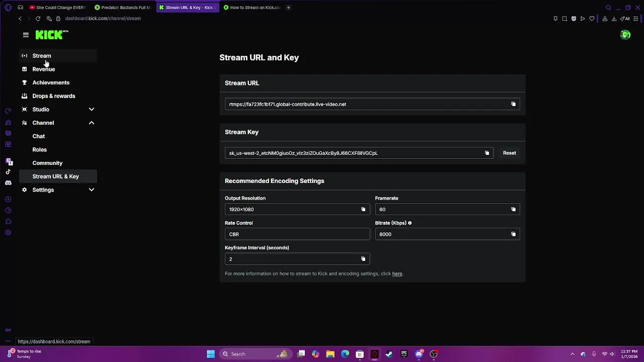Select the active Stream URL & Key tab

(x=187, y=8)
